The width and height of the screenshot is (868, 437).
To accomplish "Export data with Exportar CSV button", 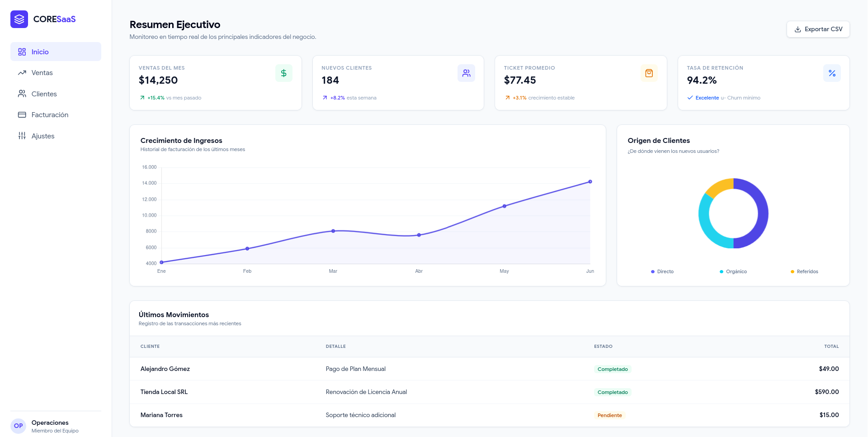I will pos(818,29).
